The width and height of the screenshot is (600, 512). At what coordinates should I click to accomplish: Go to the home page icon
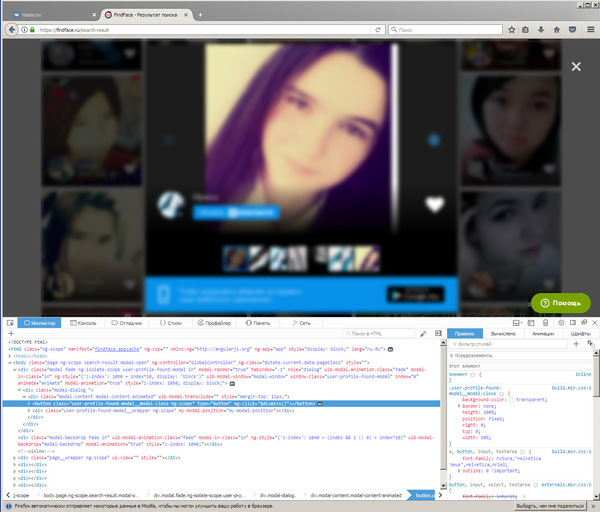click(556, 29)
